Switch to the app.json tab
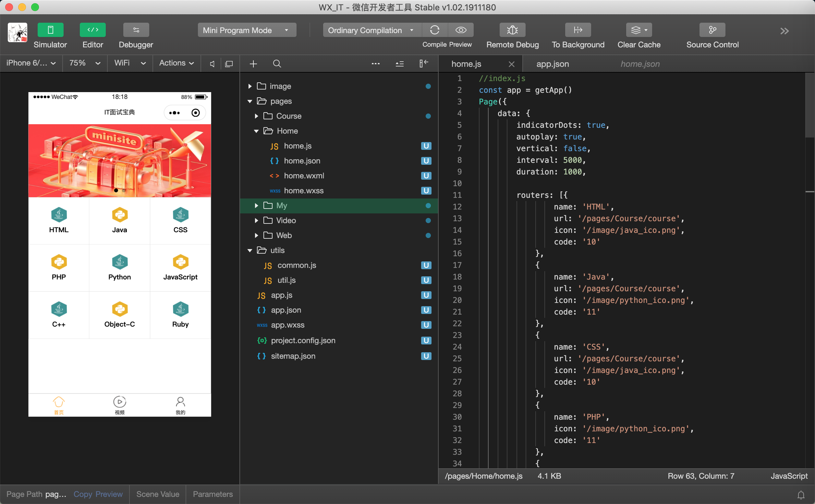This screenshot has height=504, width=815. 552,64
